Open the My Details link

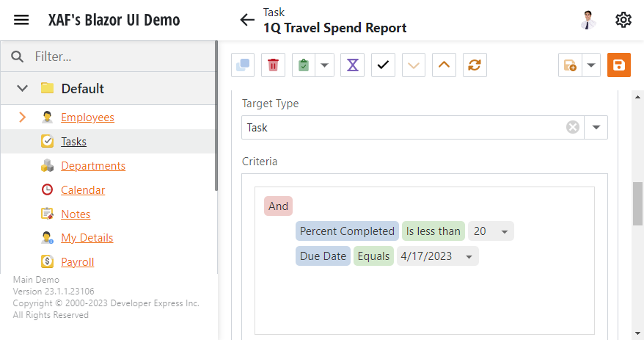tap(87, 238)
